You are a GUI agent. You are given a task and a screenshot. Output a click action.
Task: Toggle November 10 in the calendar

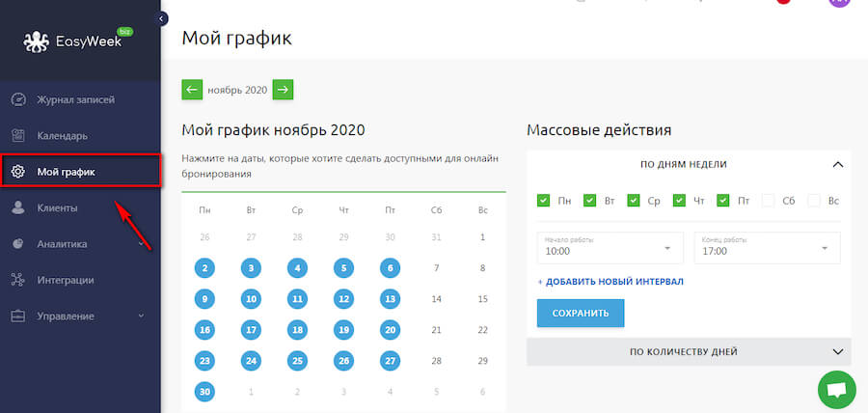pyautogui.click(x=252, y=299)
